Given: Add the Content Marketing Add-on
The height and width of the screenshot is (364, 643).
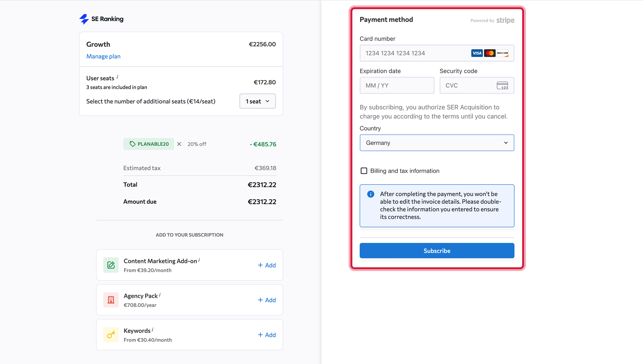Looking at the screenshot, I should click(x=267, y=265).
